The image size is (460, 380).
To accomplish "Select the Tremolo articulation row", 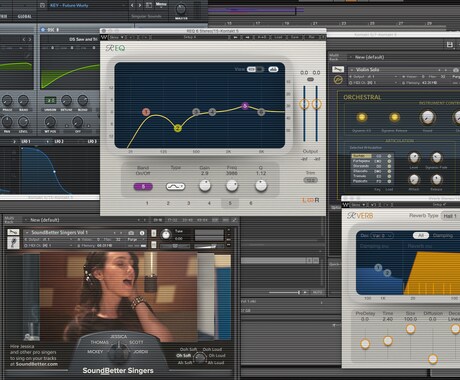I will (371, 176).
